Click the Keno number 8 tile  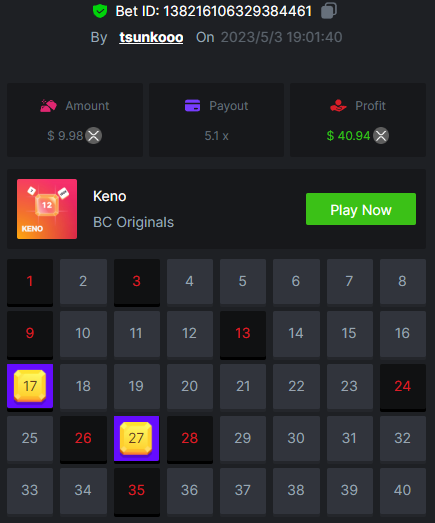(x=403, y=282)
